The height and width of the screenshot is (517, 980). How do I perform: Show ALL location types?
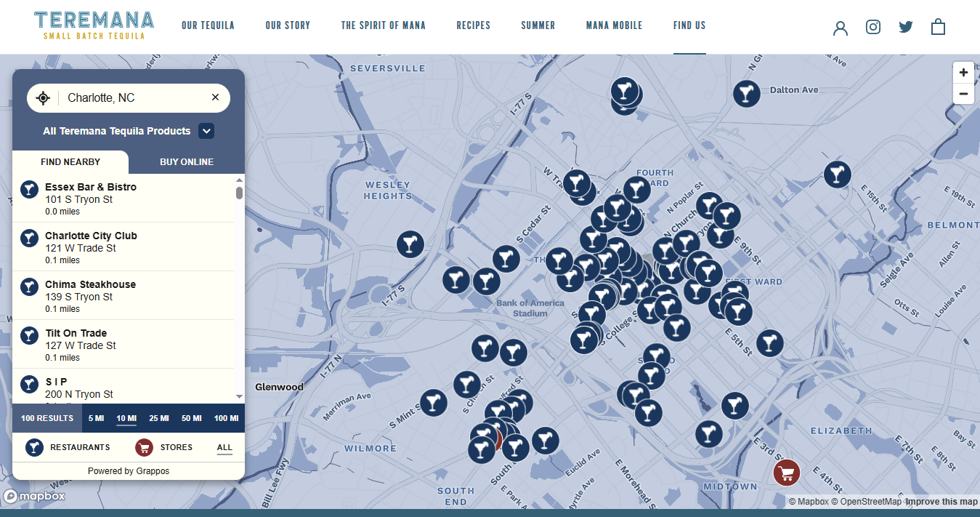[224, 448]
